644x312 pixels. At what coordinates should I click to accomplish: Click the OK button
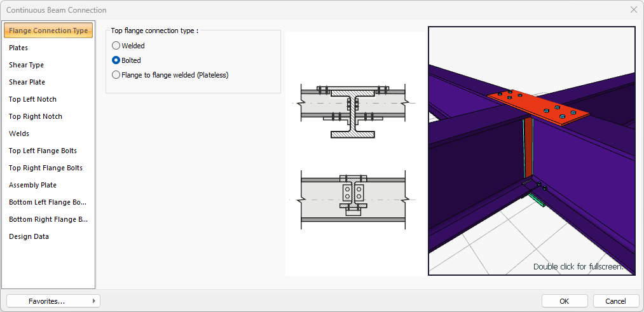(x=565, y=301)
